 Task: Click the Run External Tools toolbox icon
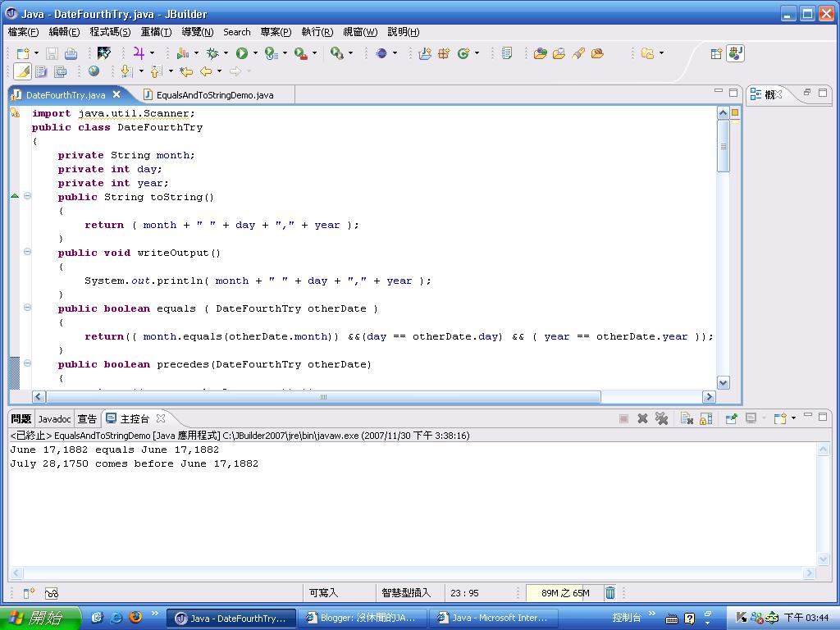point(301,53)
